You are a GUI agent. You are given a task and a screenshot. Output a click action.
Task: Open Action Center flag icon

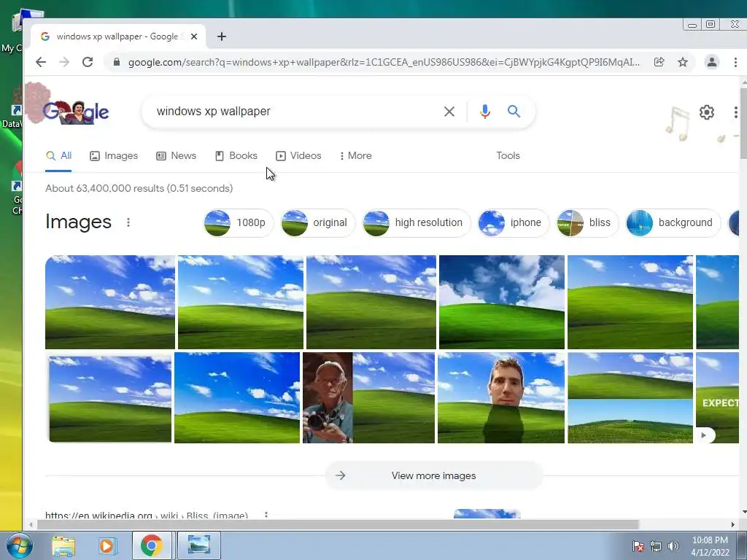coord(638,546)
